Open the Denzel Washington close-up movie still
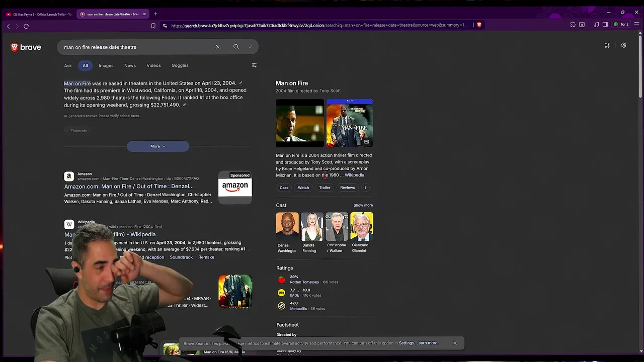This screenshot has height=362, width=644. pos(300,123)
